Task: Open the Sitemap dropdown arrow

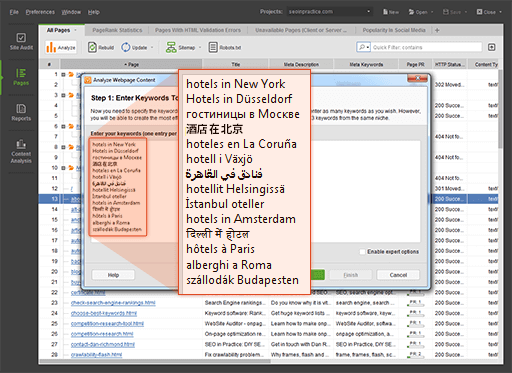Action: pos(200,48)
